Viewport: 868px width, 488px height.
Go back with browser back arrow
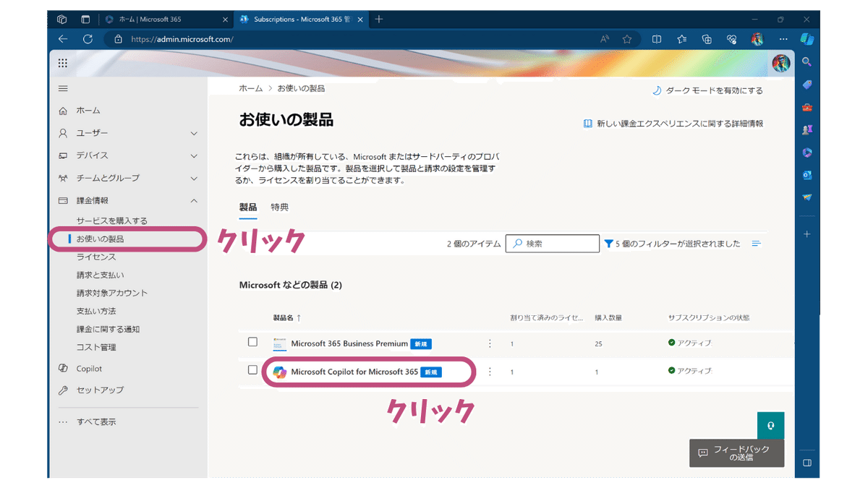(x=63, y=39)
